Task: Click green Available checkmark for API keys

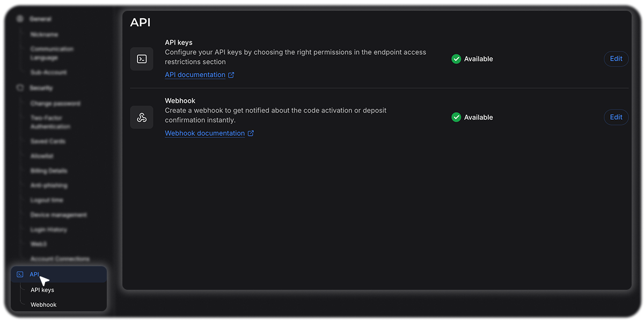Action: [x=456, y=59]
